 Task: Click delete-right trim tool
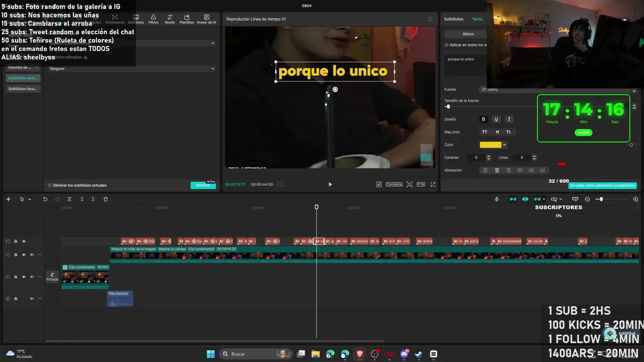tap(93, 199)
